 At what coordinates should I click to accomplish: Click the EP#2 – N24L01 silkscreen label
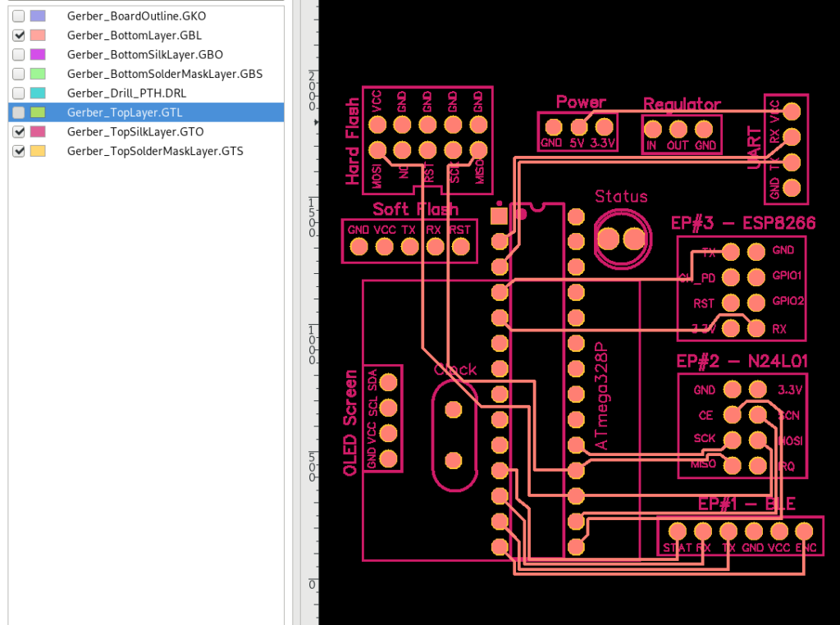pos(742,361)
